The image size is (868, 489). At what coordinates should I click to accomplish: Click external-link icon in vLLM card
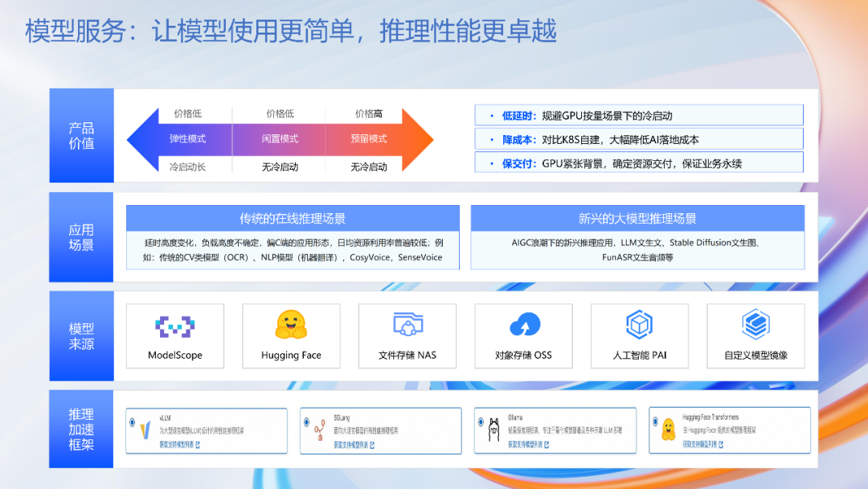198,444
